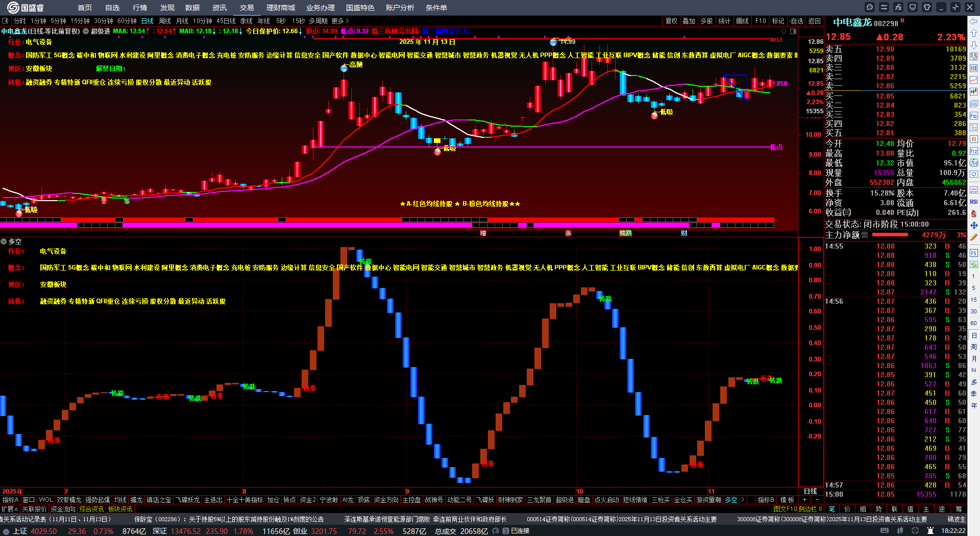Click the 均线 indicator tab
This screenshot has height=536, width=980.
pos(120,500)
